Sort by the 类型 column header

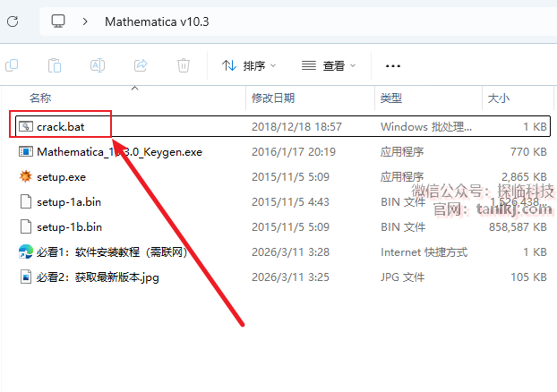click(x=391, y=98)
